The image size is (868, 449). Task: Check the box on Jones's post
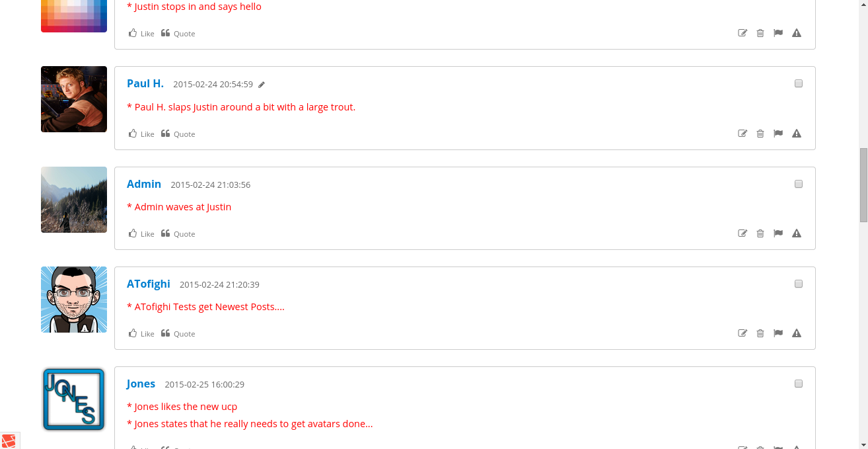799,384
